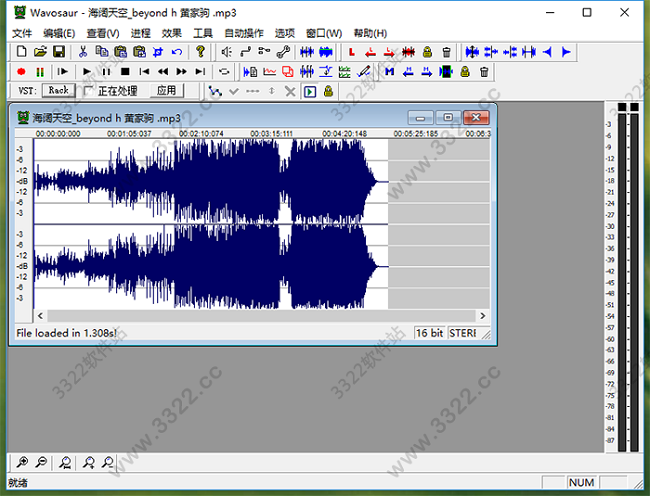Toggle the green play box in VST toolbar
This screenshot has height=496, width=650.
click(x=310, y=91)
